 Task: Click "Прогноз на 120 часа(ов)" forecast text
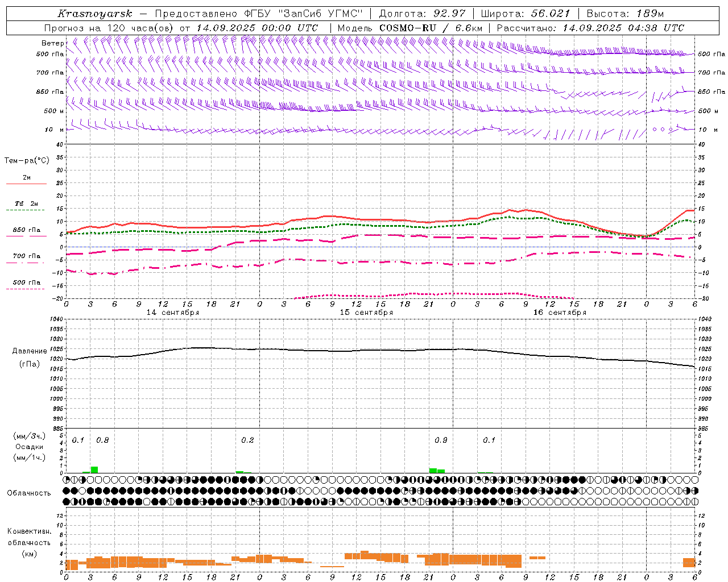pos(109,28)
